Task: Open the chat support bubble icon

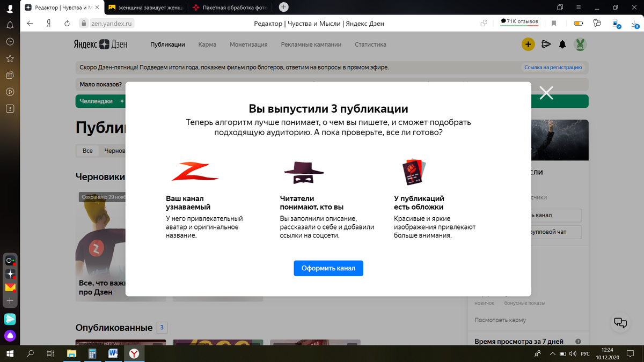Action: [620, 322]
